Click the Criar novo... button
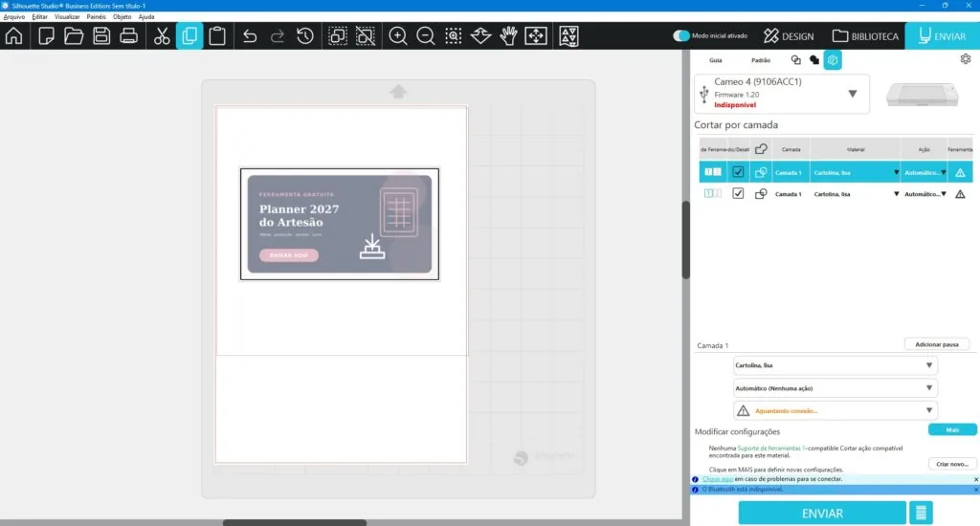This screenshot has width=980, height=526. [x=952, y=464]
